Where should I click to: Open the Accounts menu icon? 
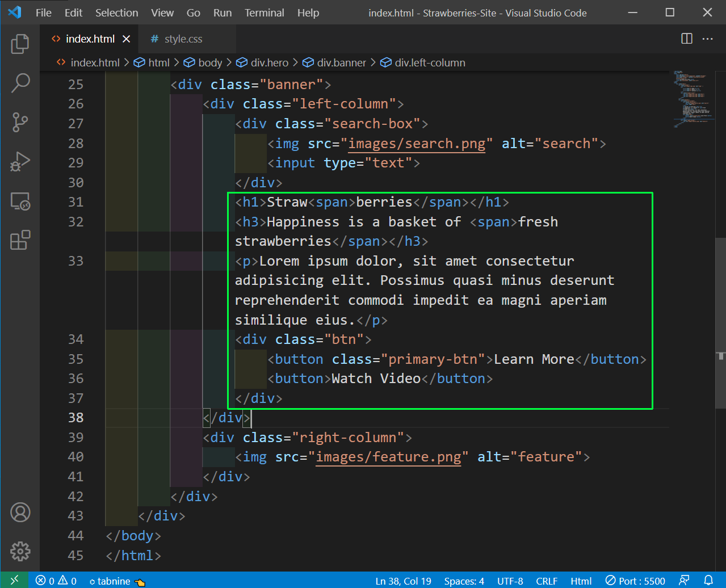coord(20,513)
